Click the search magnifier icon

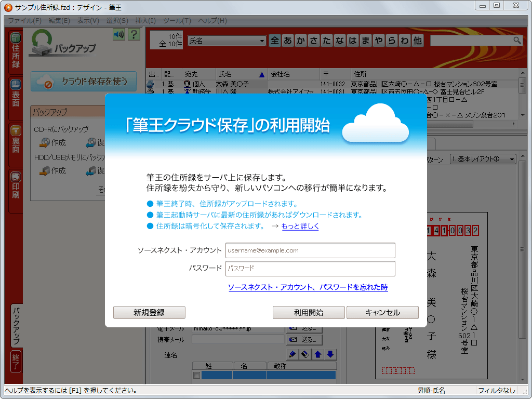coord(517,41)
